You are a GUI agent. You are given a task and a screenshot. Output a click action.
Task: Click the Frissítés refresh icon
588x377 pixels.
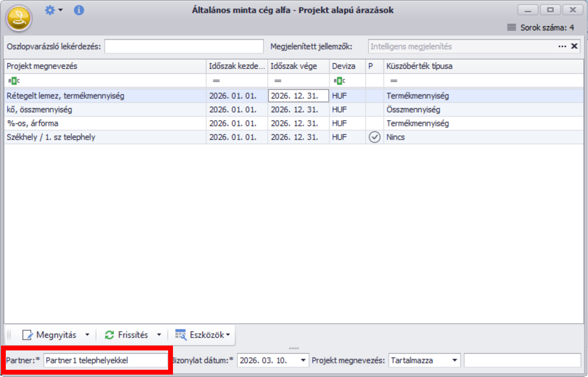tap(110, 335)
